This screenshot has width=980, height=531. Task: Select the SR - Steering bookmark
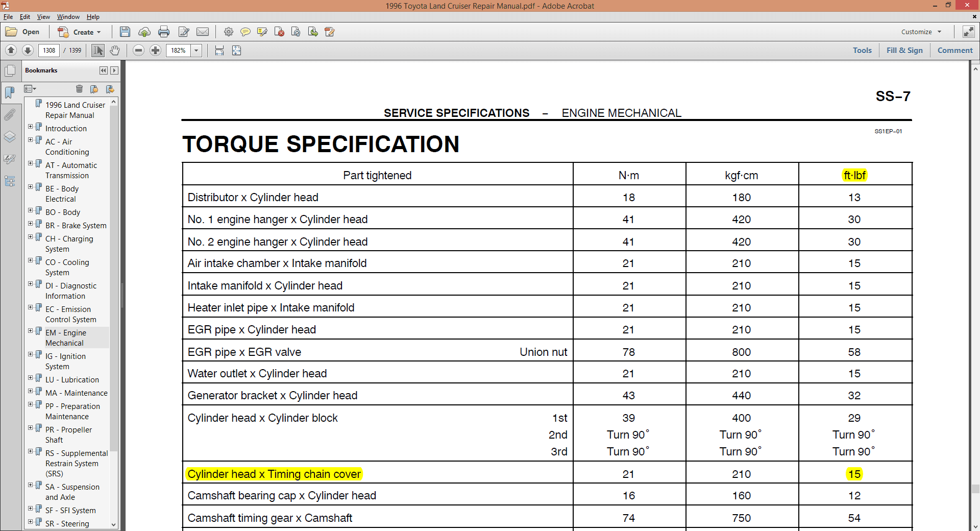click(x=67, y=523)
